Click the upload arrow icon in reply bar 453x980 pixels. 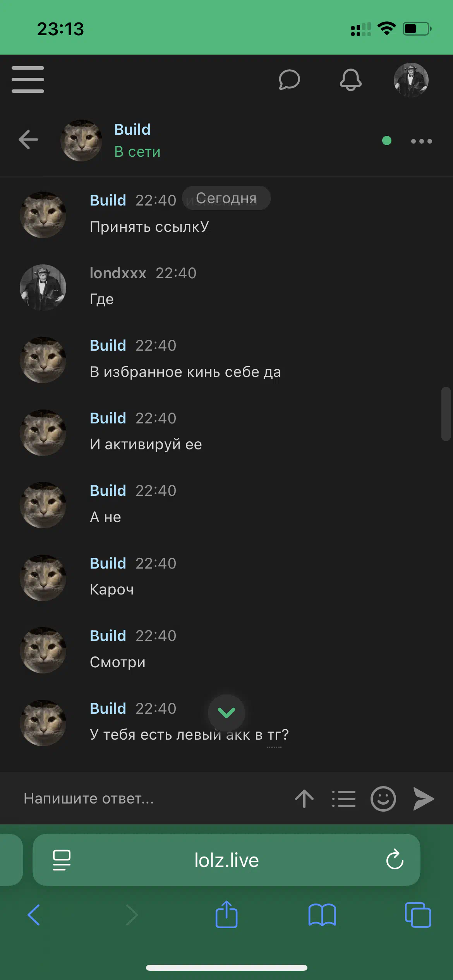(304, 798)
